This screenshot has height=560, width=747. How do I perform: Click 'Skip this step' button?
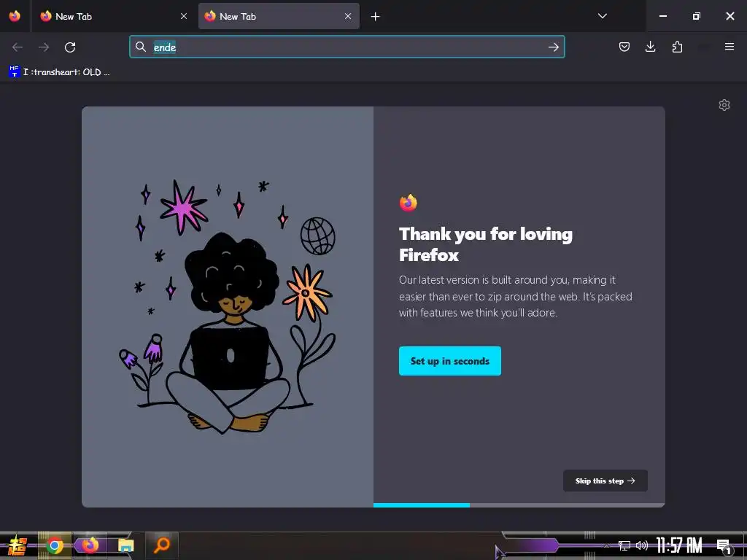point(605,481)
